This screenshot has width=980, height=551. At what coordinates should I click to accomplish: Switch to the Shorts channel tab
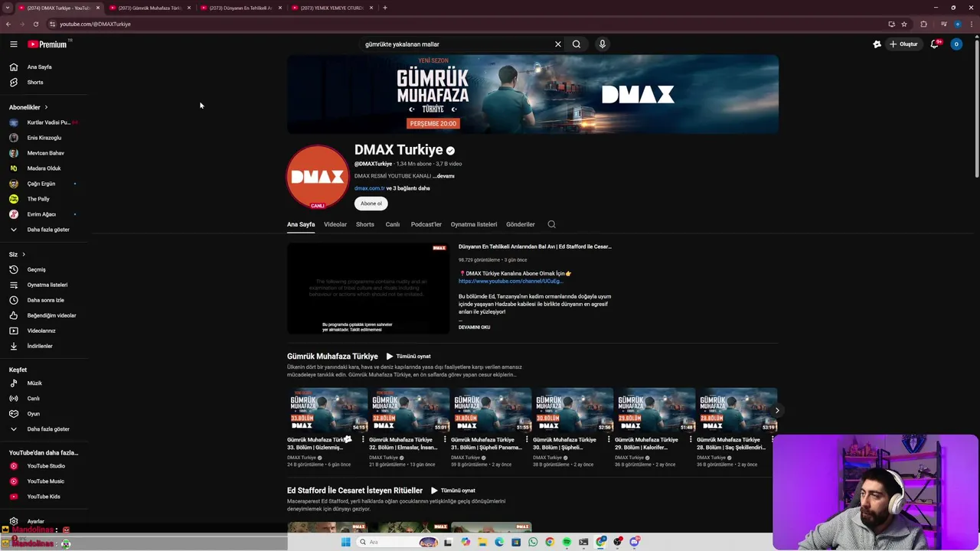coord(365,224)
